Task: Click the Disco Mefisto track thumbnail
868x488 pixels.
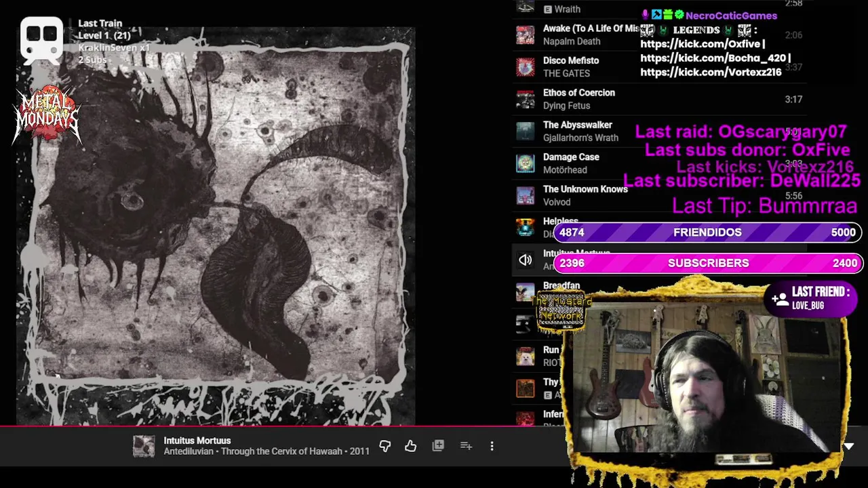Action: point(526,67)
